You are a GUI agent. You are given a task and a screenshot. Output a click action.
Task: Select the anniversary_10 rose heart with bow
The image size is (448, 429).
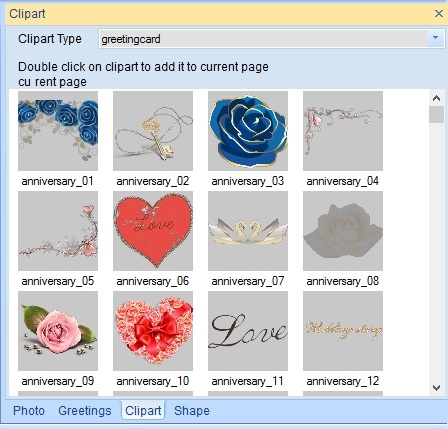(x=153, y=331)
